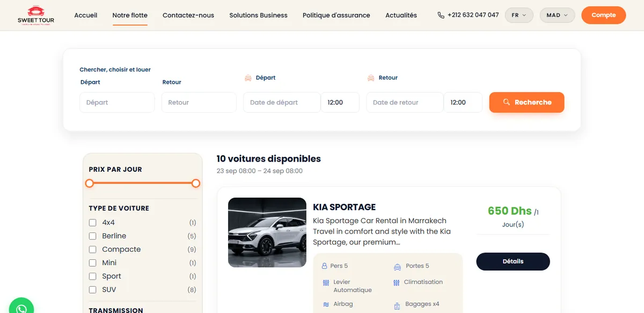Open the FR language dropdown

pos(519,15)
